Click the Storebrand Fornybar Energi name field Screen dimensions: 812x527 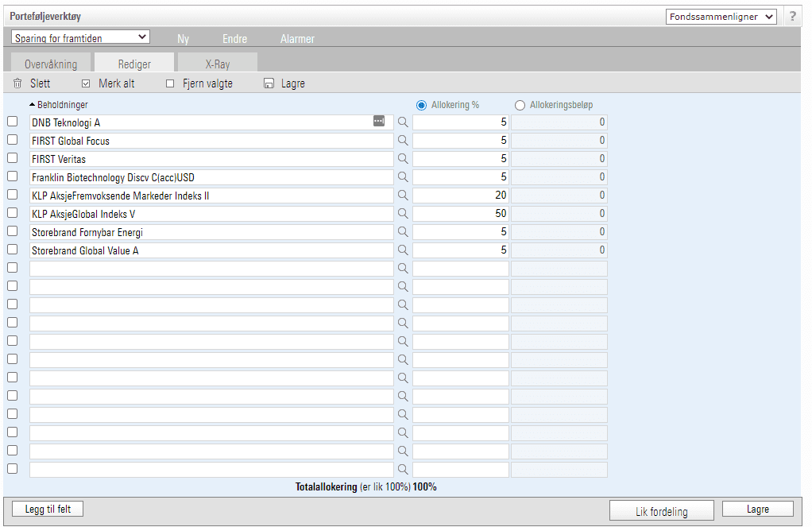(x=211, y=231)
